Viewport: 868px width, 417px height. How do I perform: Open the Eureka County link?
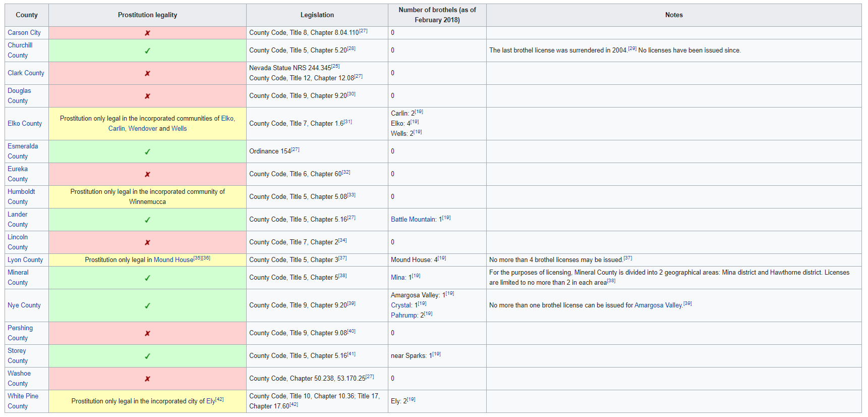[x=18, y=174]
